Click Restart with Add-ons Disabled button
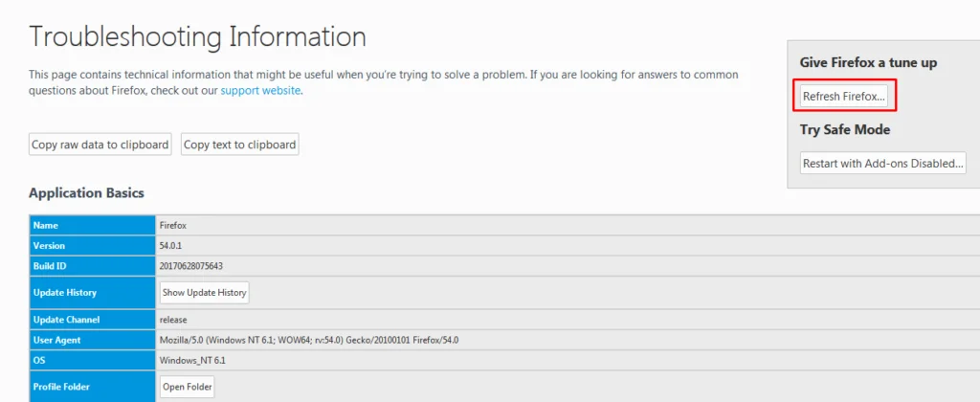The image size is (980, 402). pyautogui.click(x=883, y=163)
